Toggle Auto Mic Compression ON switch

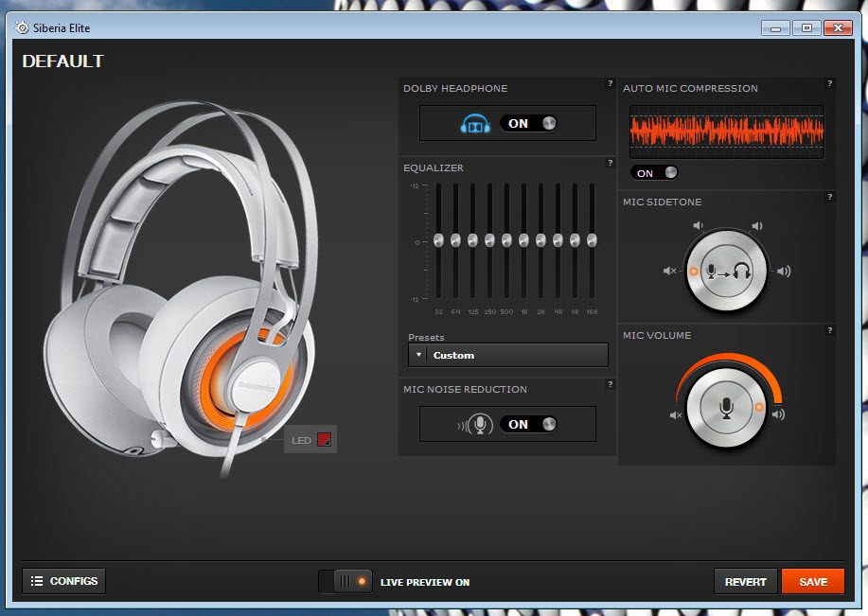654,172
